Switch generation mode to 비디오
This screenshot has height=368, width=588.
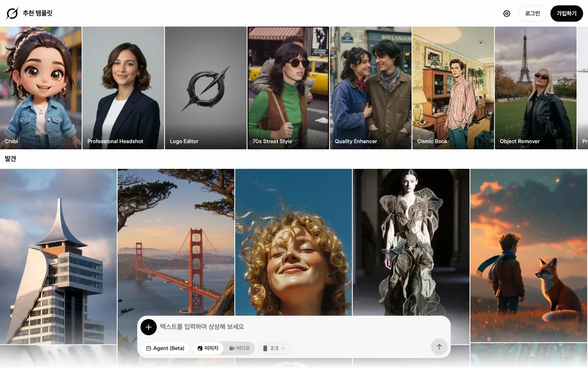point(239,348)
